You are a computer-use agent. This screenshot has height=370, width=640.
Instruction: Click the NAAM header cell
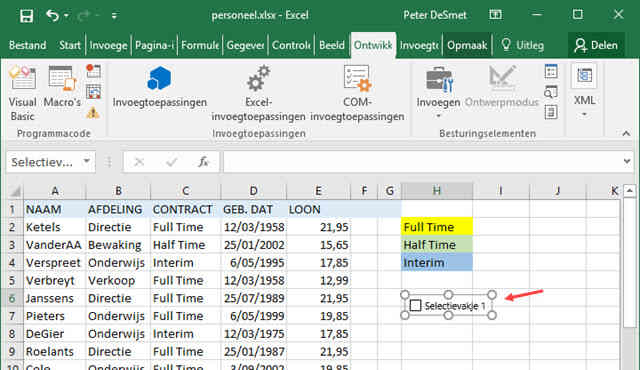coord(55,209)
